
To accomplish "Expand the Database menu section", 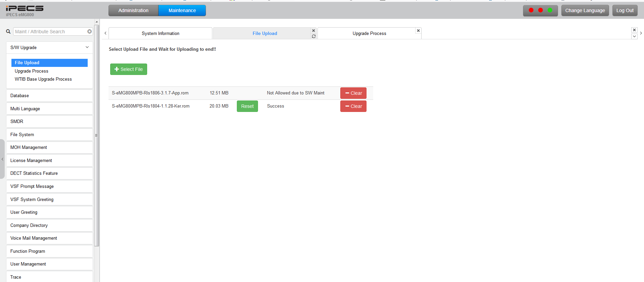I will 49,96.
